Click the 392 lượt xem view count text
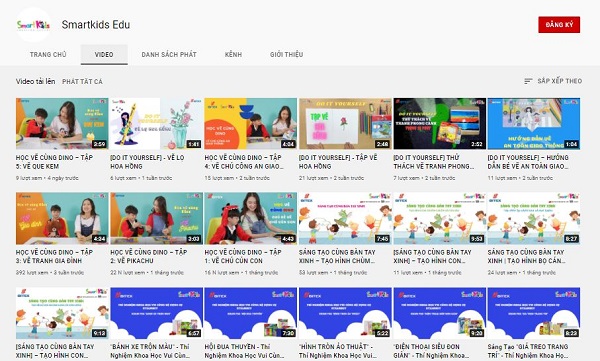This screenshot has width=600, height=361. pyautogui.click(x=32, y=273)
